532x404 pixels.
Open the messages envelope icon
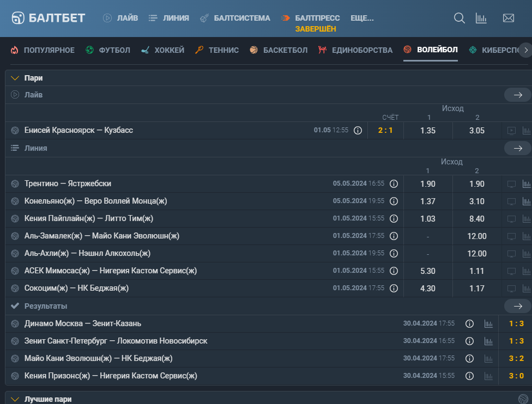[x=508, y=18]
